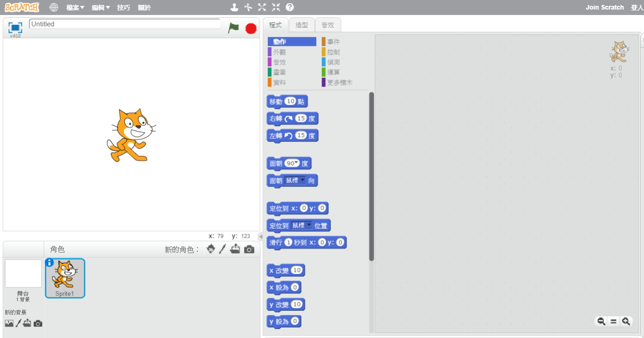Screen dimensions: 644x338
Task: Open direction dropdown in 面朝 90 度 block
Action: pyautogui.click(x=297, y=163)
